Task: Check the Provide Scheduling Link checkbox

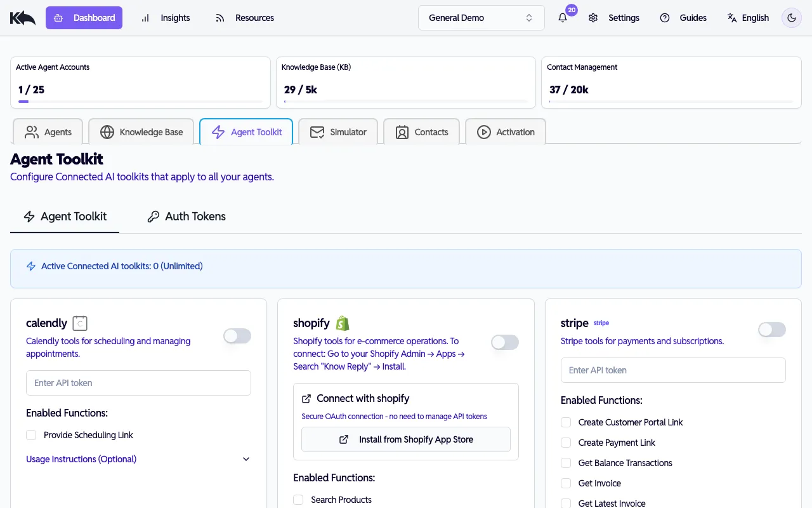Action: (x=31, y=435)
